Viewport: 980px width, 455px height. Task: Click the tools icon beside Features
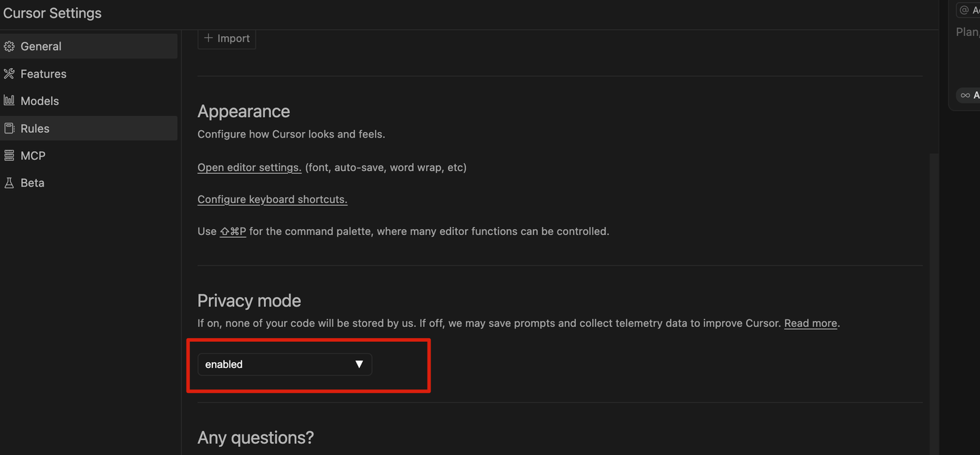(9, 74)
